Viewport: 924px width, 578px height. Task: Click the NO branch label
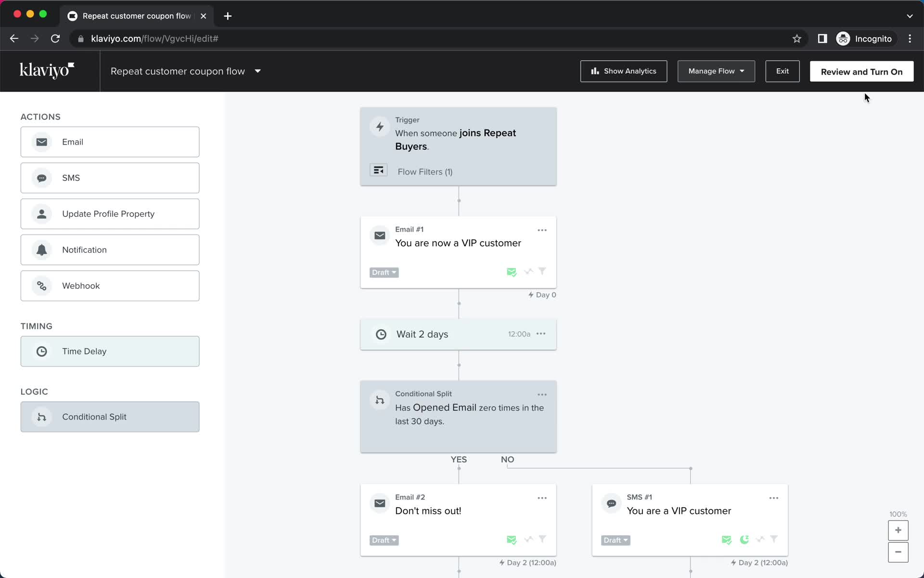(507, 460)
